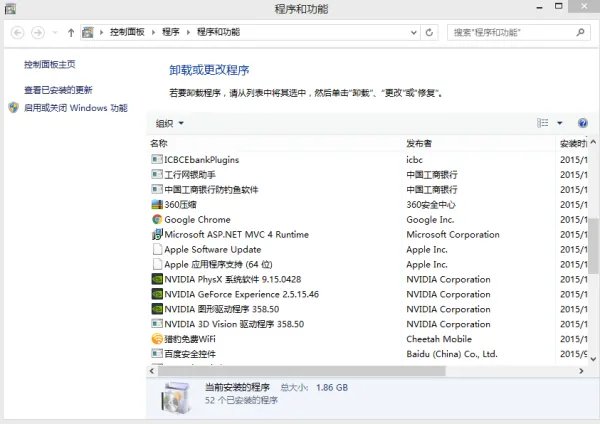Click publisher Baidu (China) Co., Ltd. cell

[452, 354]
